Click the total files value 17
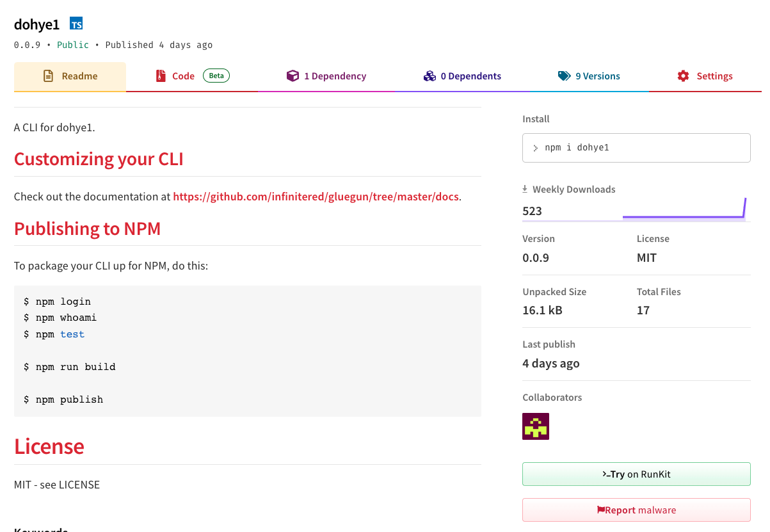The height and width of the screenshot is (532, 770). (x=643, y=310)
